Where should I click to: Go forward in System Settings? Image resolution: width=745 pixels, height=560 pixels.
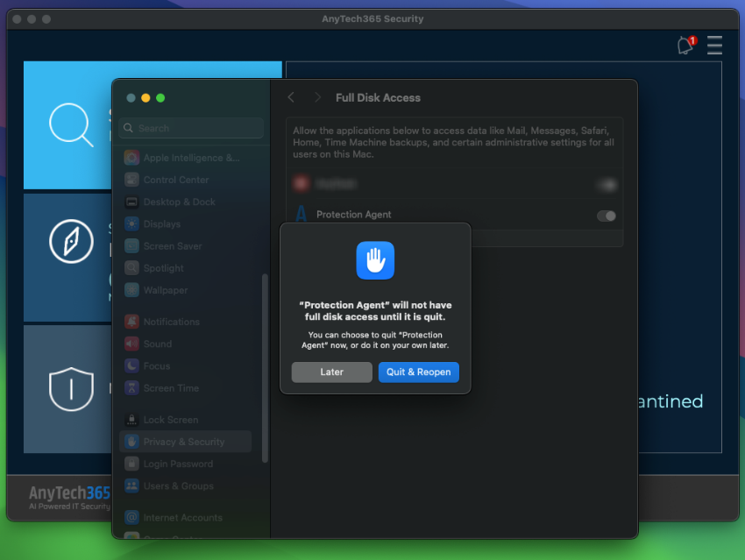317,97
